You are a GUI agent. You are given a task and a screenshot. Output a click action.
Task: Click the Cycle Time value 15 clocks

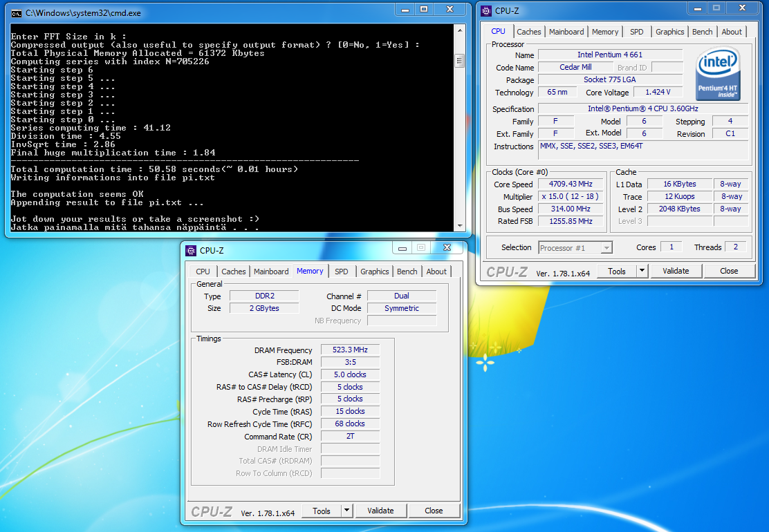[x=350, y=412]
